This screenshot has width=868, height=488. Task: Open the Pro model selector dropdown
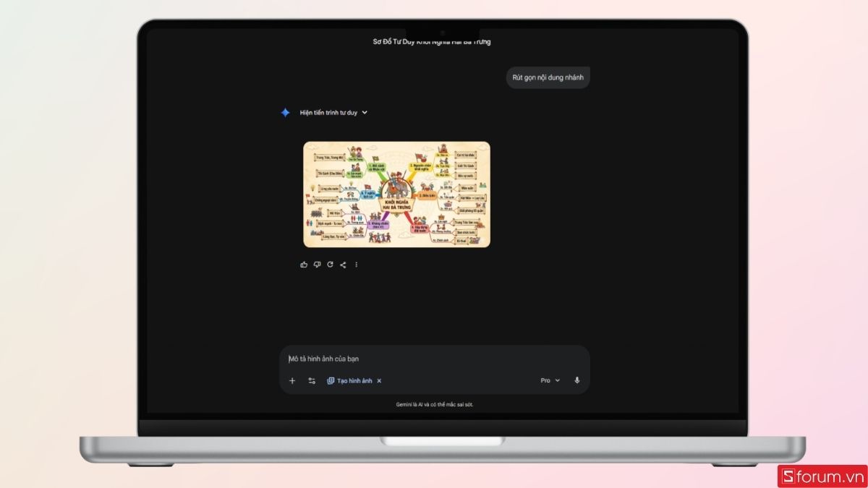550,380
